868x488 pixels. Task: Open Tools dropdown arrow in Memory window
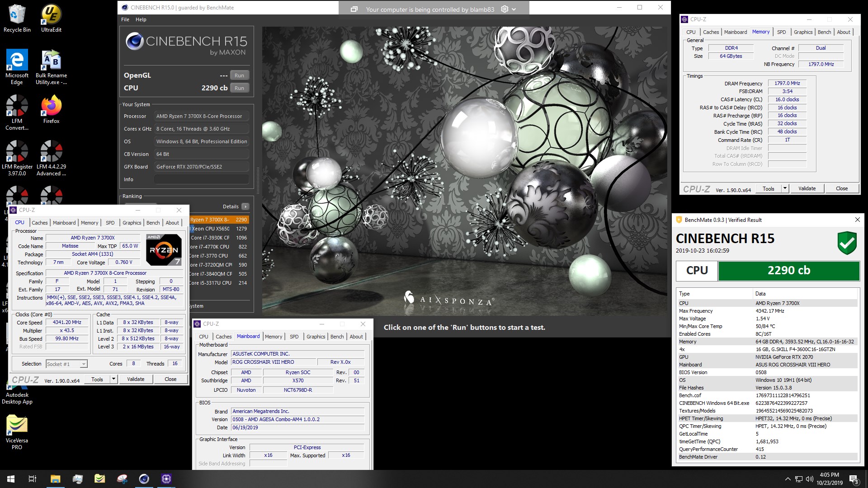tap(785, 188)
